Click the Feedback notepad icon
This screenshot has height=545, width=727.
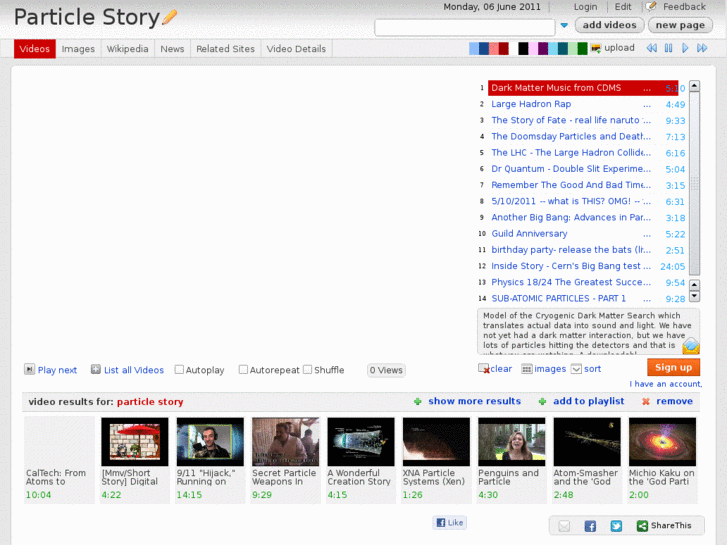(x=651, y=6)
